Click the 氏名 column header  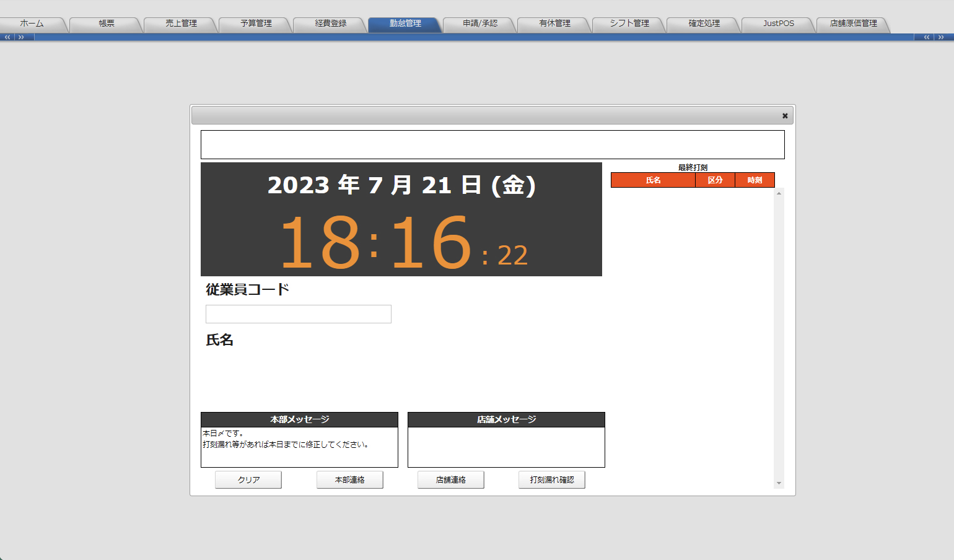coord(653,180)
